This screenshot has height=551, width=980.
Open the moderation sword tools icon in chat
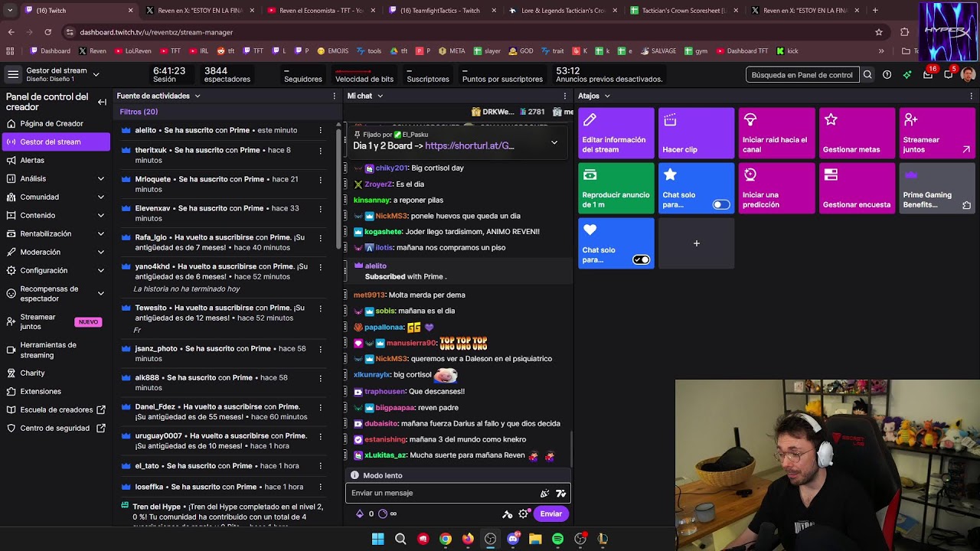(507, 514)
